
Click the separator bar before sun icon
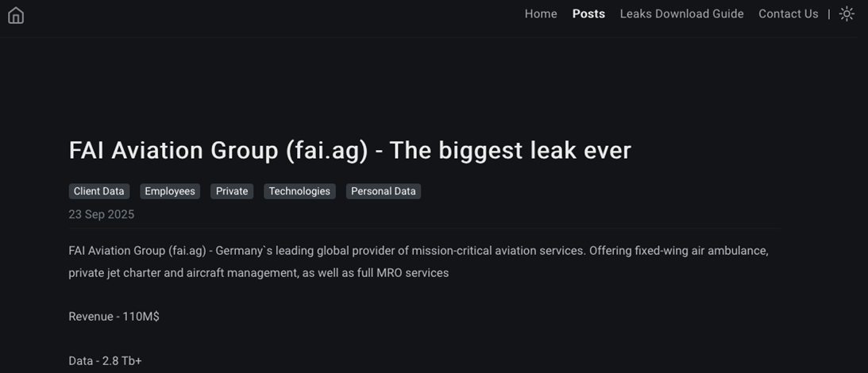pyautogui.click(x=829, y=14)
